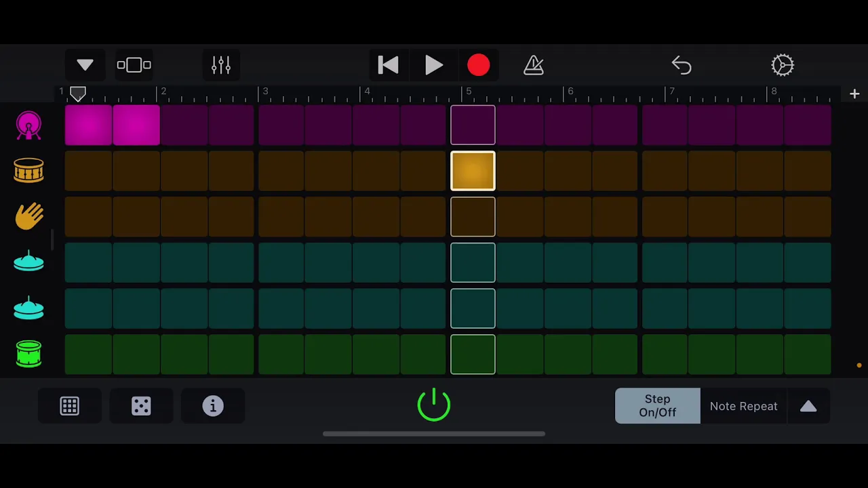
Task: Select Note Repeat edit mode
Action: pyautogui.click(x=743, y=406)
